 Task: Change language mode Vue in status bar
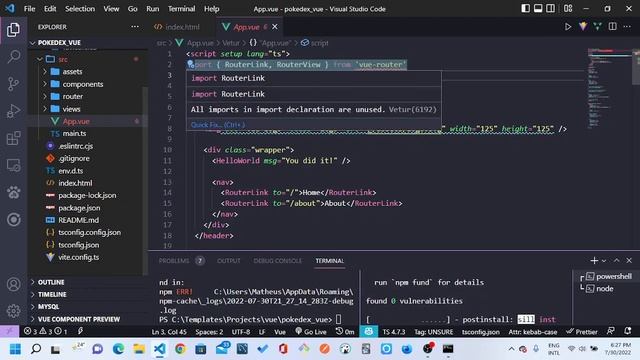[280, 331]
